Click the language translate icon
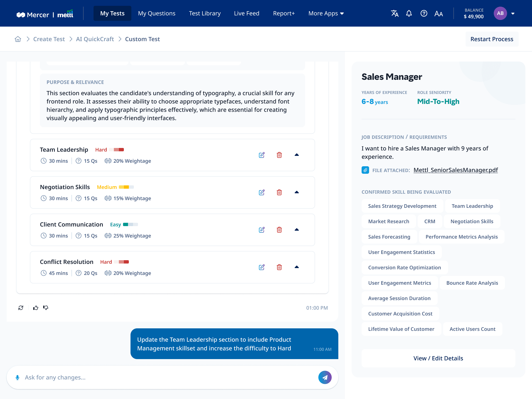Viewport: 532px width, 399px height. (394, 14)
